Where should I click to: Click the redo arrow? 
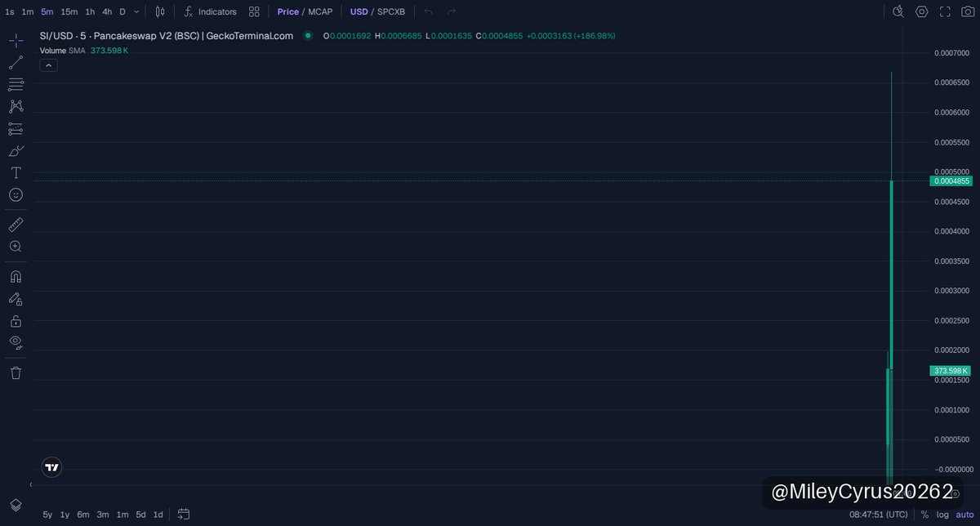pos(451,11)
